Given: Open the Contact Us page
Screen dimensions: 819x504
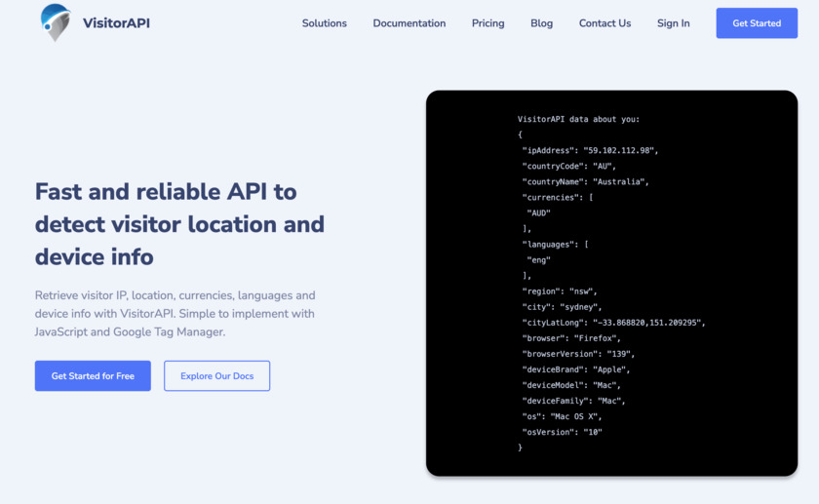Looking at the screenshot, I should (604, 23).
